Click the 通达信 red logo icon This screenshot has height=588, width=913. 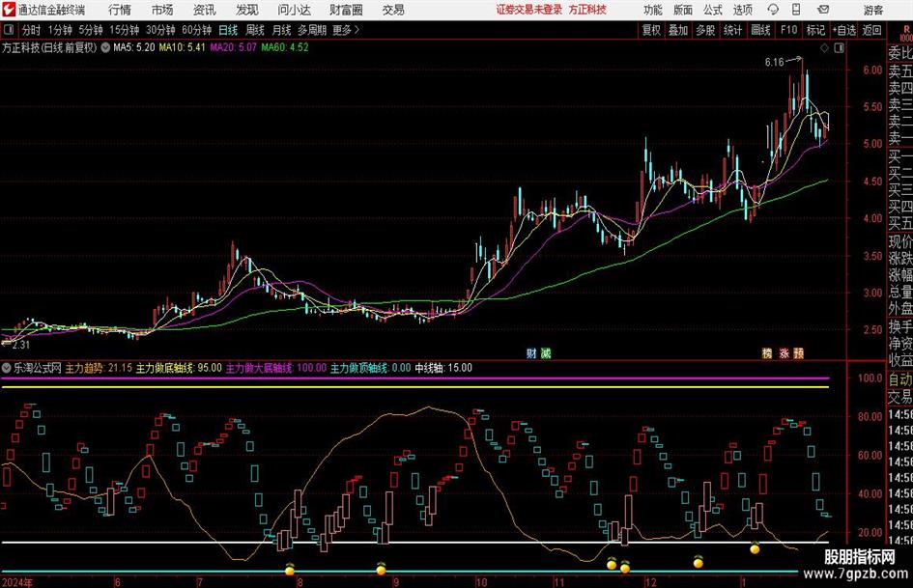pos(8,10)
